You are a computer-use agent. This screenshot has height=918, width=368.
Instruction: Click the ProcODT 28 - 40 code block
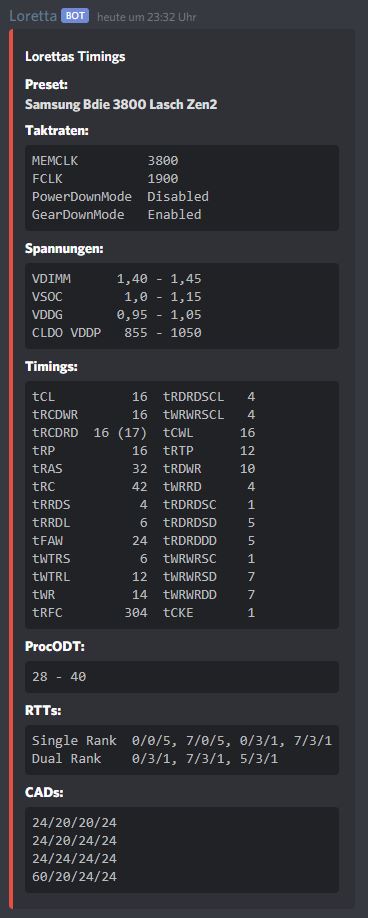coord(182,677)
